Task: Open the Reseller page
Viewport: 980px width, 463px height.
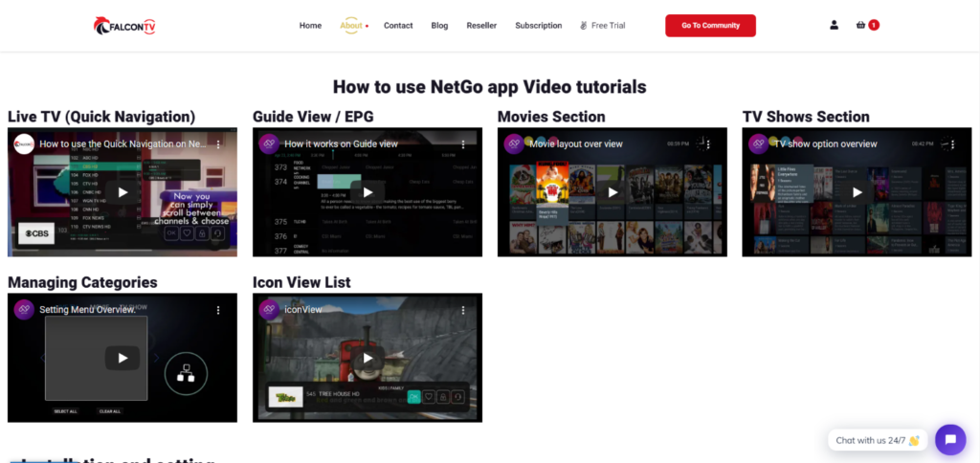Action: pyautogui.click(x=482, y=26)
